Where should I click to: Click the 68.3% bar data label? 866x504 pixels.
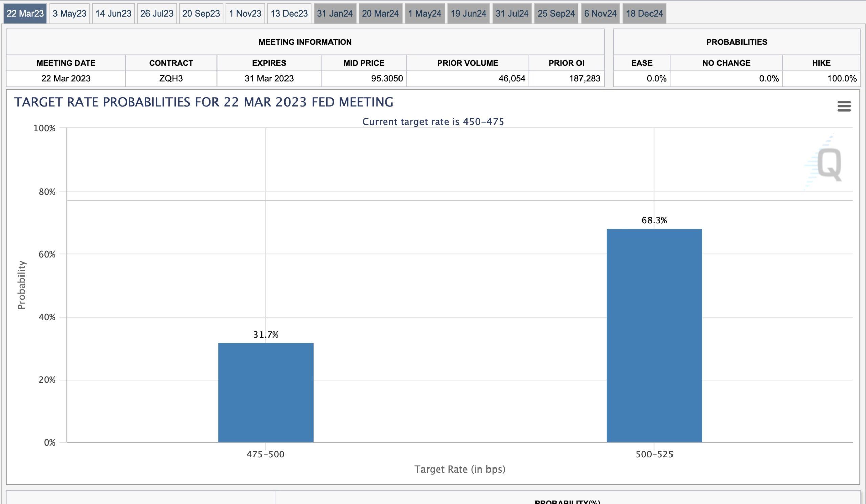pos(654,220)
